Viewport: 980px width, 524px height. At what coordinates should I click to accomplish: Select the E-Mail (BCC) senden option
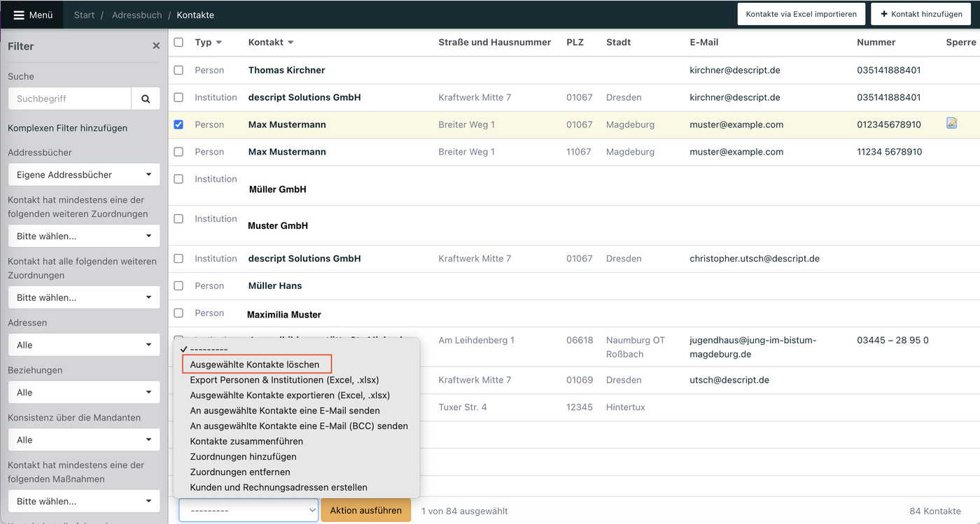(x=299, y=426)
